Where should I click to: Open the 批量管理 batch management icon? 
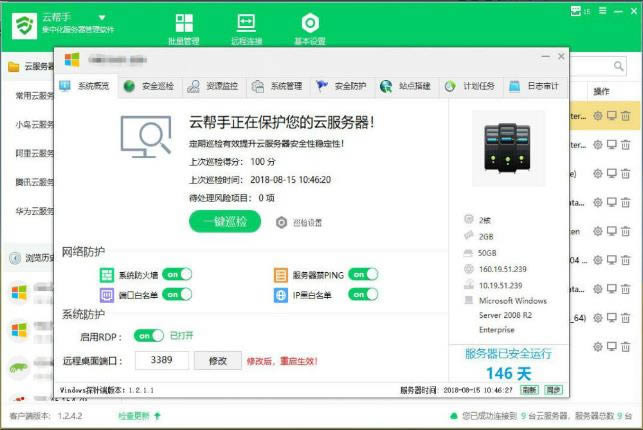pos(184,28)
